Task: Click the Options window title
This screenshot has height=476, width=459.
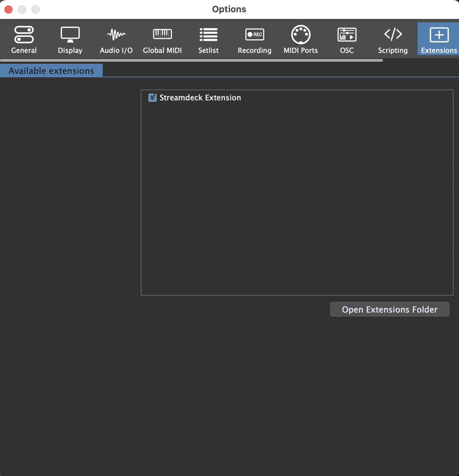Action: [x=229, y=9]
